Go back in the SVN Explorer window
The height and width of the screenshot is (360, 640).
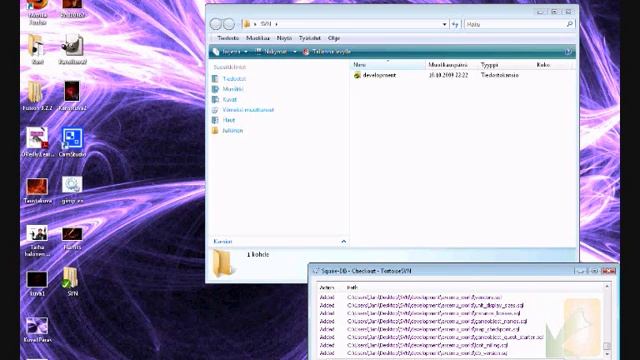click(216, 24)
